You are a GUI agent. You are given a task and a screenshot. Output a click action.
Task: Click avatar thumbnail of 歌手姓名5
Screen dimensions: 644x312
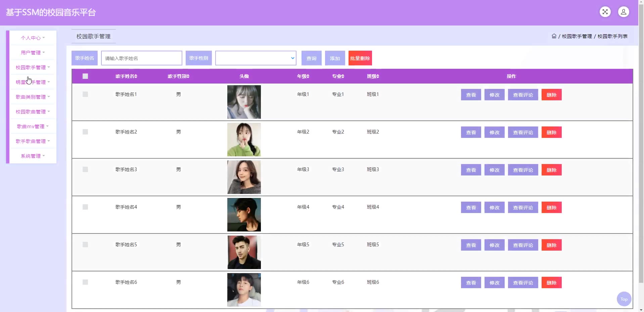pyautogui.click(x=244, y=252)
